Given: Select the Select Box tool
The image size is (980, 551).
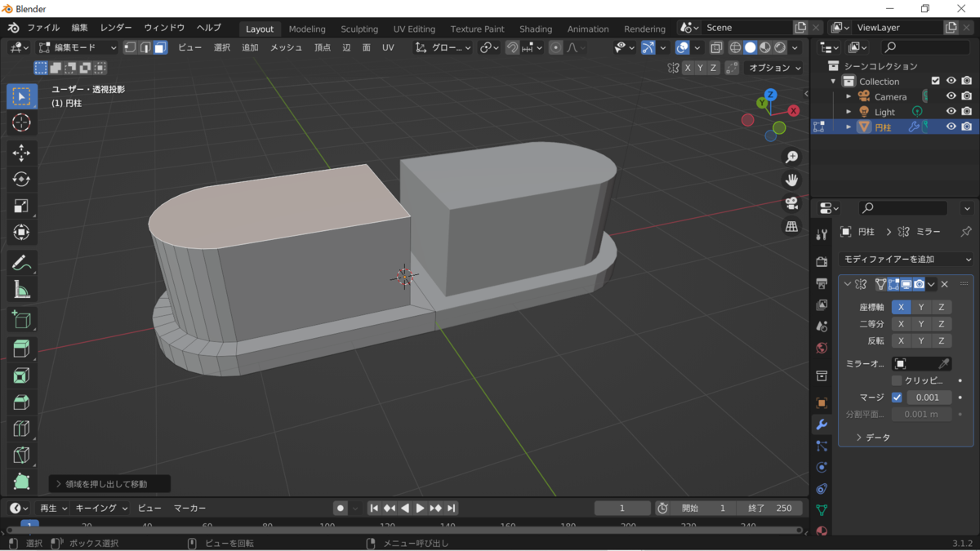Looking at the screenshot, I should 22,96.
